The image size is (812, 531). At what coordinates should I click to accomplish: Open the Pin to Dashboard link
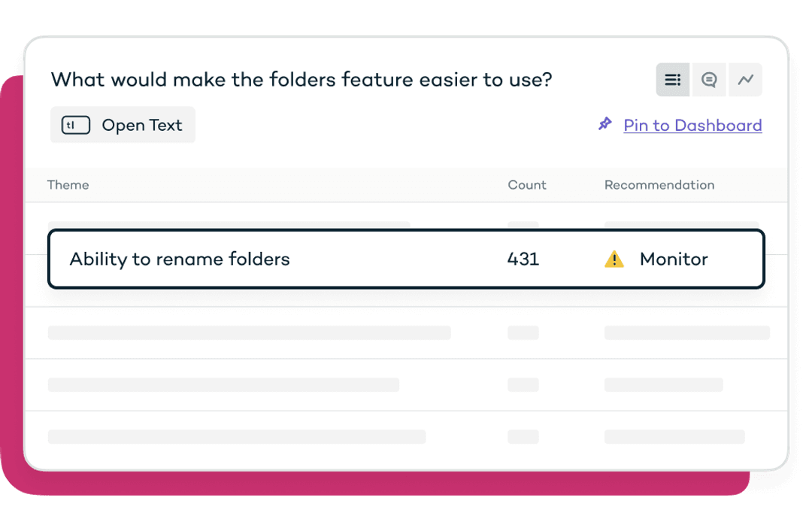692,126
